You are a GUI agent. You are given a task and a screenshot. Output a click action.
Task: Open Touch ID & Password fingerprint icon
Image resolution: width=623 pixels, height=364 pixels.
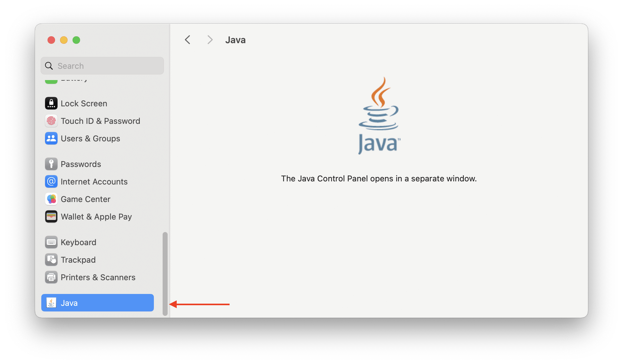(51, 121)
